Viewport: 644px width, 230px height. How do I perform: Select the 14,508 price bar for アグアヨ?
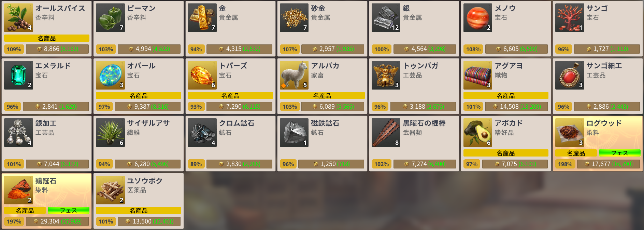click(517, 107)
